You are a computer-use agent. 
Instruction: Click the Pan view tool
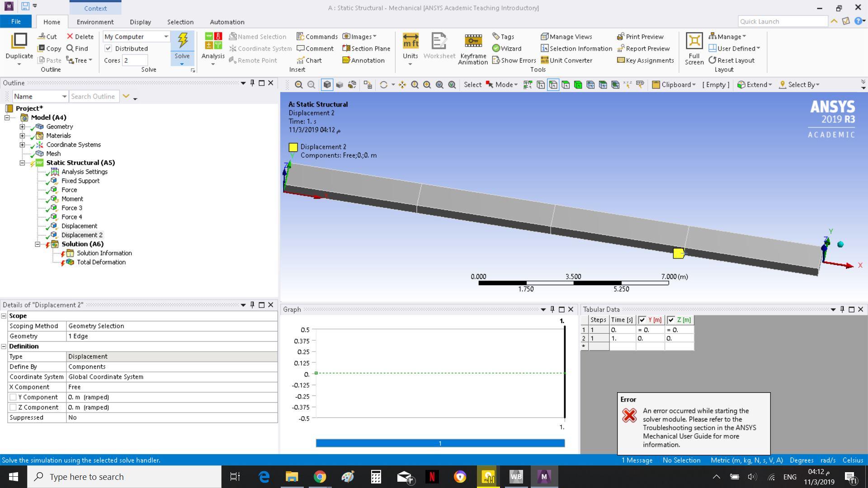tap(402, 84)
